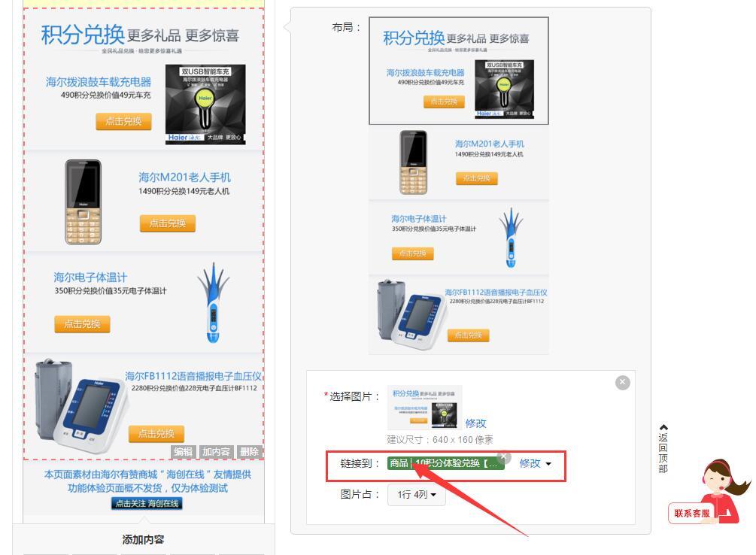Select layout block 海尔电子体温计
Screen dimensions: 756x555
(459, 238)
